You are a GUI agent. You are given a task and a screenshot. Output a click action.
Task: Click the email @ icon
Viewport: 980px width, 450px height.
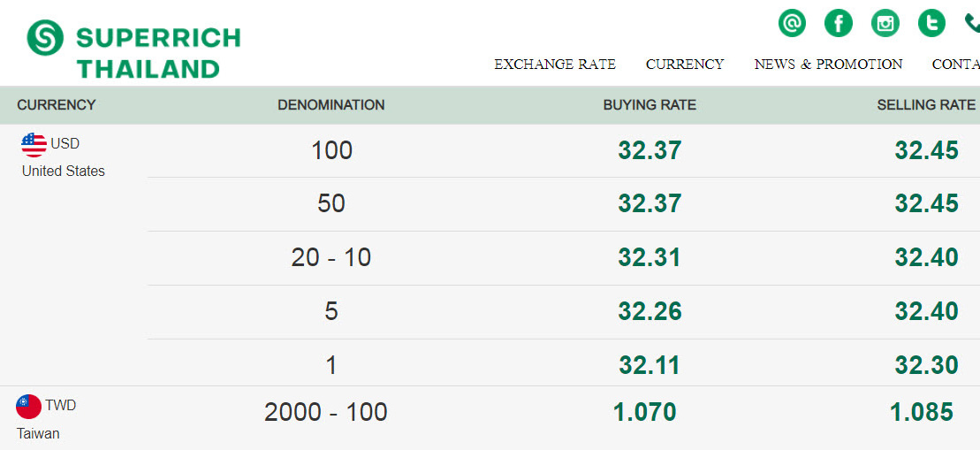coord(792,24)
